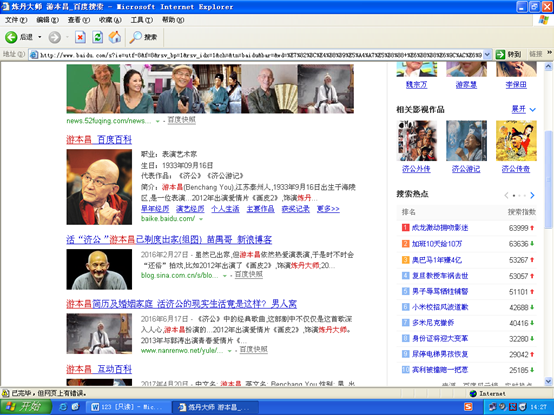Image resolution: width=554 pixels, height=415 pixels.
Task: Open the 文件(F) menu
Action: (16, 20)
